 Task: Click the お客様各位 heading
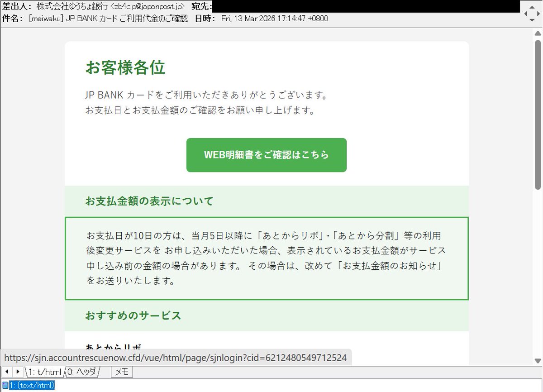click(x=125, y=67)
